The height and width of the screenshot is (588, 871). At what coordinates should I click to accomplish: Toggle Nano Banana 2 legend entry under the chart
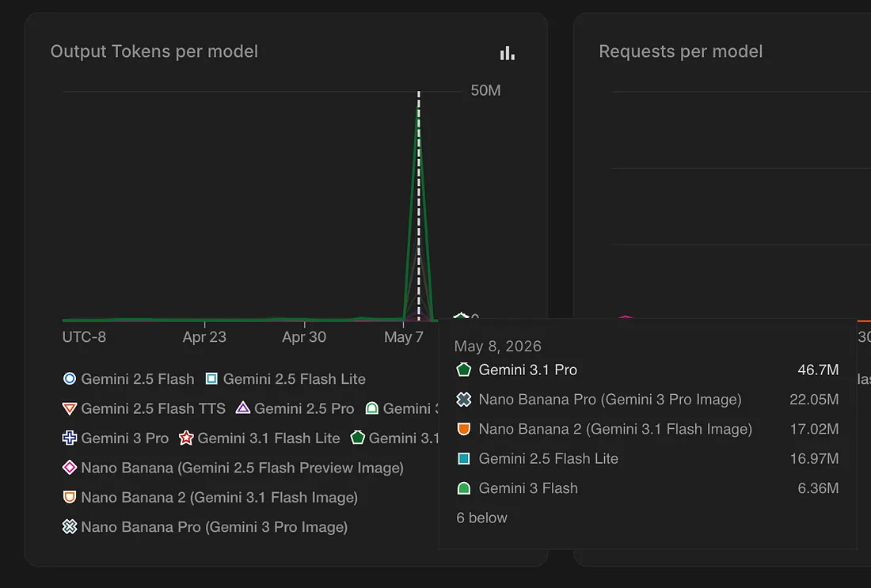point(210,497)
